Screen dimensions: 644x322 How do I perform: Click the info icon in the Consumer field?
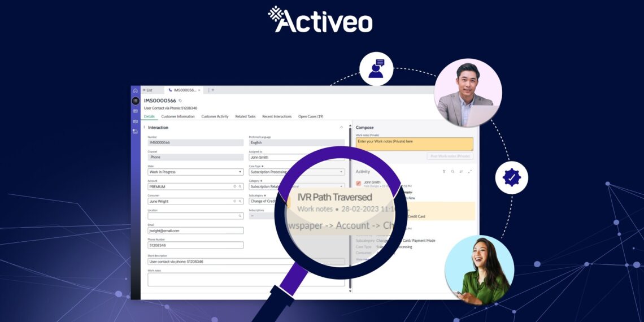(x=235, y=201)
